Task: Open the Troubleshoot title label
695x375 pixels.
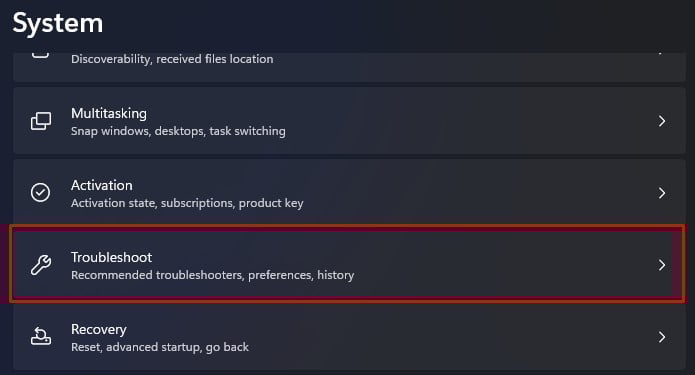Action: point(111,257)
